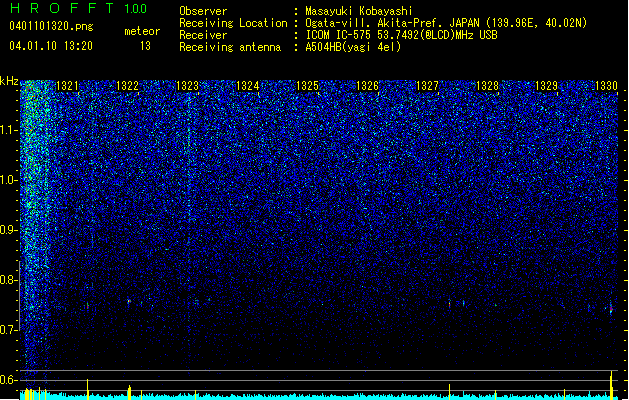Click the ICOM IC-575 53.7492 receiver text
This screenshot has height=400, width=629.
[401, 35]
